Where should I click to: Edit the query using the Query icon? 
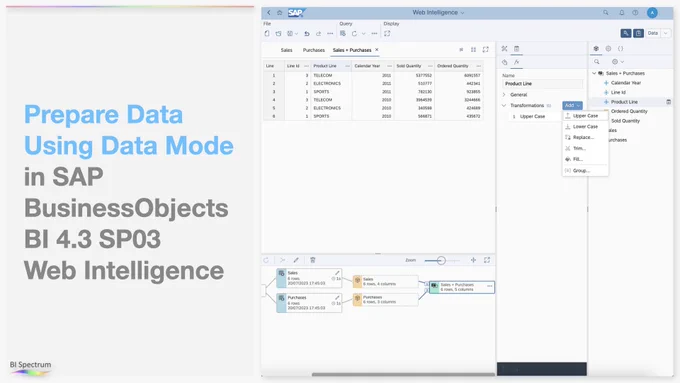click(343, 33)
